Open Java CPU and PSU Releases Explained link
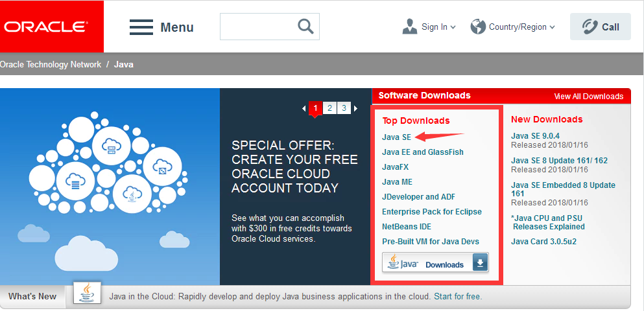Viewport: 644px width, 311px height. [x=547, y=222]
